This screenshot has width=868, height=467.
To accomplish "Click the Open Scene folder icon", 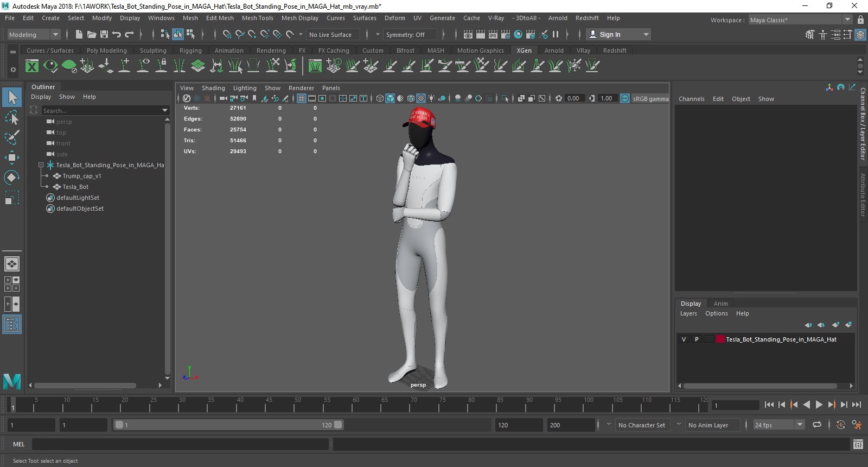I will click(92, 34).
